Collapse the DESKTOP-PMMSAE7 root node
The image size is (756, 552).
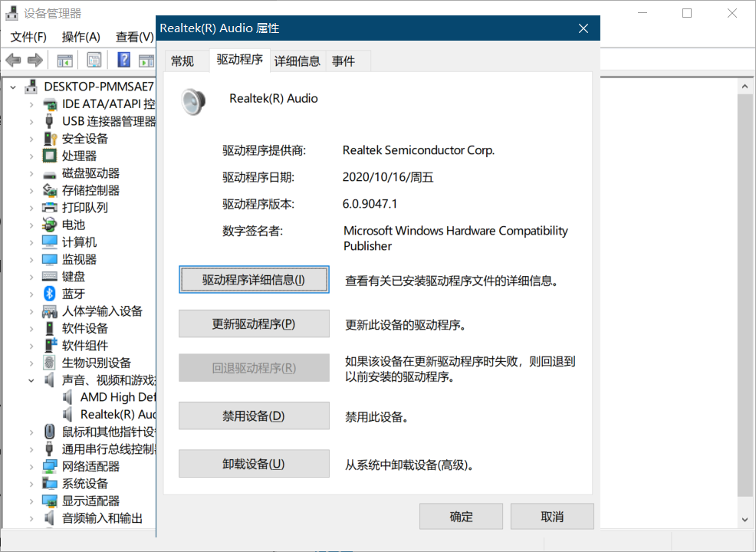coord(13,87)
